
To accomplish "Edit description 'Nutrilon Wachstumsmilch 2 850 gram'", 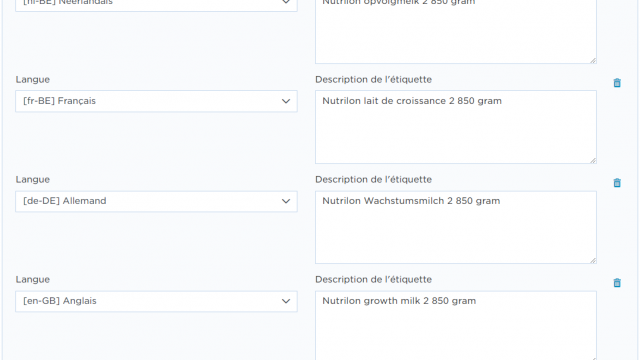I will tap(456, 227).
